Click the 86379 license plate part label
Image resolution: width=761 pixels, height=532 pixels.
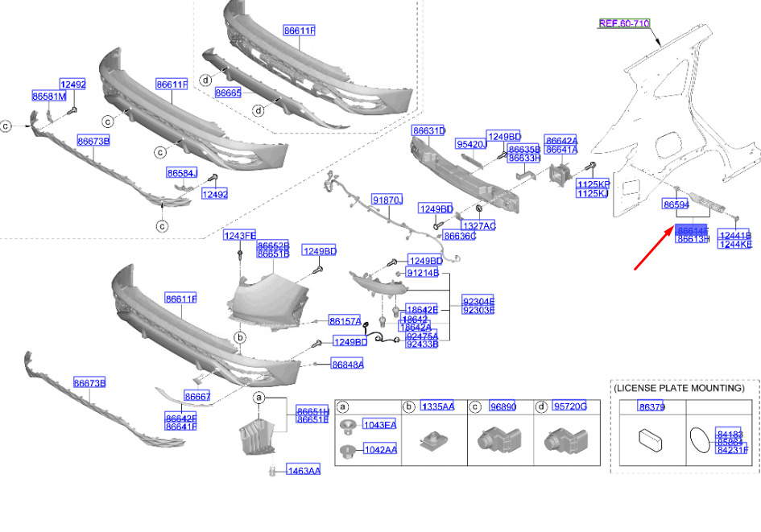pos(652,408)
